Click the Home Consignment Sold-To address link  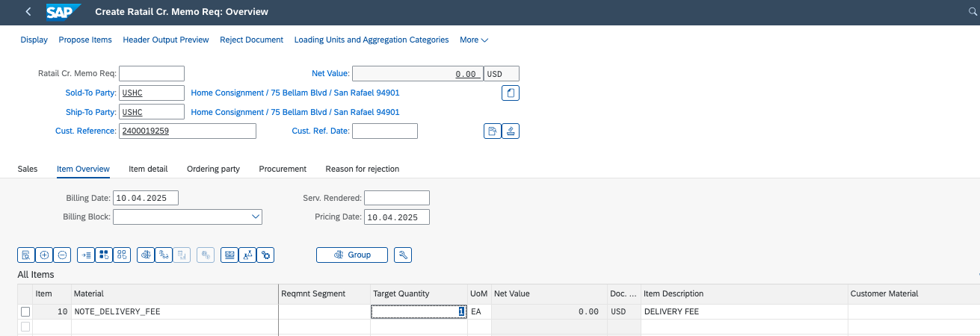(x=295, y=93)
